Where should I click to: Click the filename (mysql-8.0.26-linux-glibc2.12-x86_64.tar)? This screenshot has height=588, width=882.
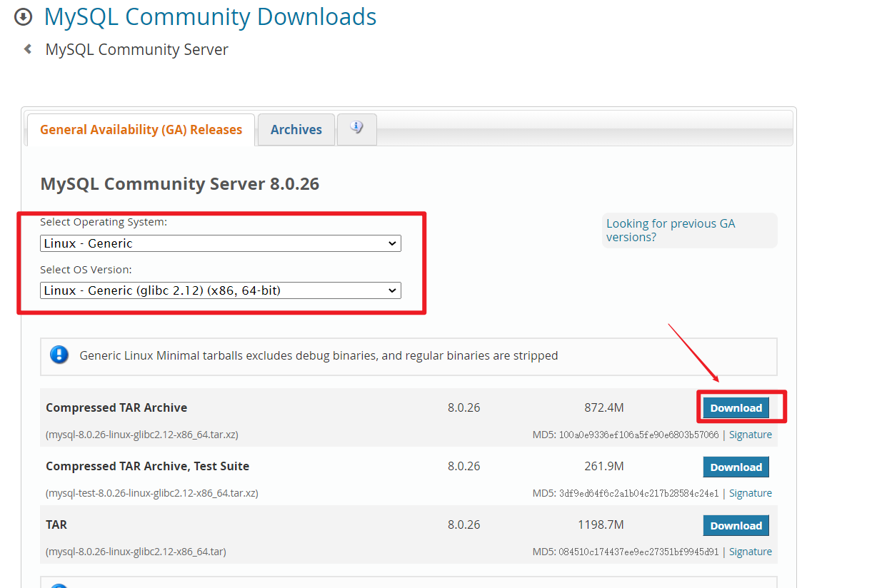(x=136, y=552)
